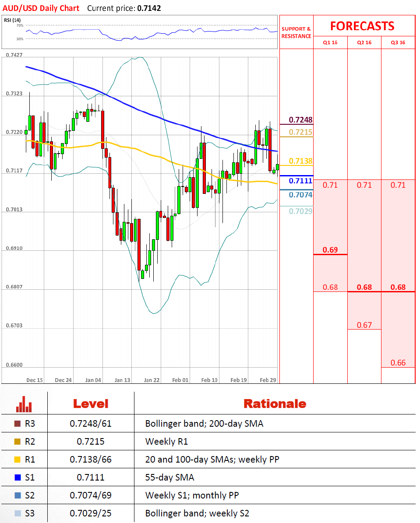The height and width of the screenshot is (523, 420).
Task: Click the 0.7248/61 level cell
Action: pos(91,424)
